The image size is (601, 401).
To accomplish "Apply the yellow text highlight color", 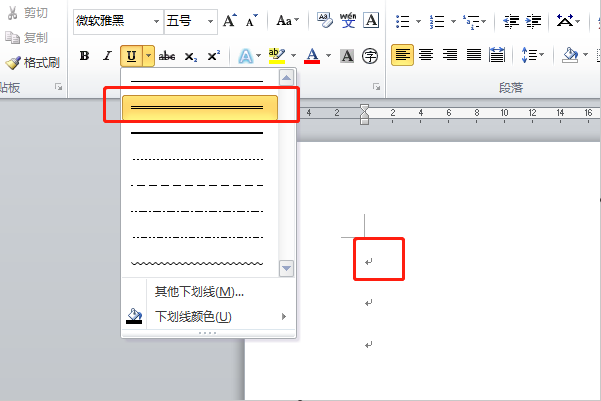I will [x=277, y=56].
